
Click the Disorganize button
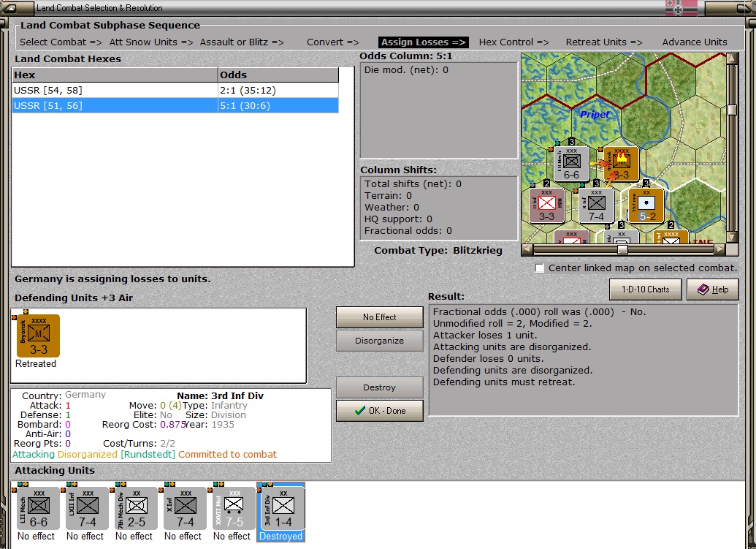379,341
